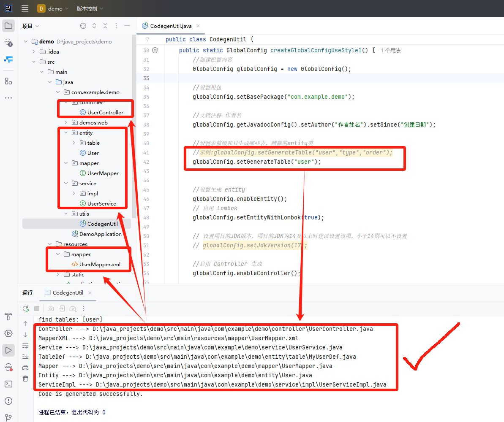Expand the demos.web package

66,122
